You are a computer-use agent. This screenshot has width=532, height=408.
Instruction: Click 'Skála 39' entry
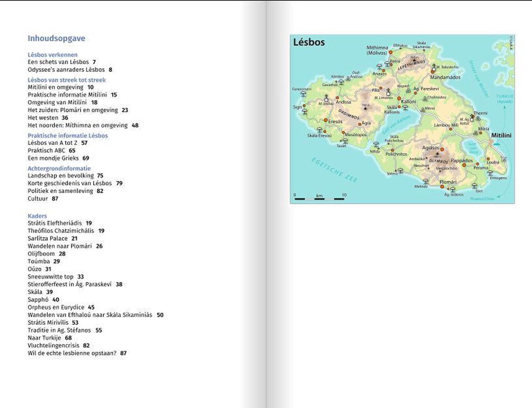(40, 292)
